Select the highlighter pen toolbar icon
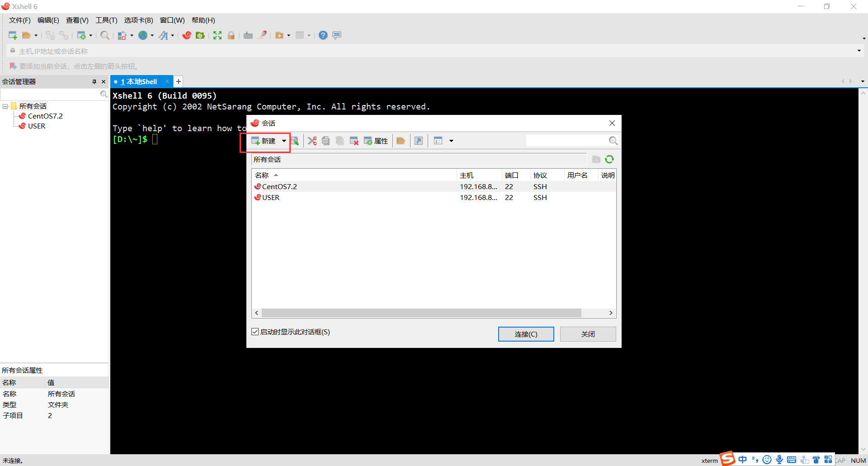The height and width of the screenshot is (466, 868). coord(262,35)
